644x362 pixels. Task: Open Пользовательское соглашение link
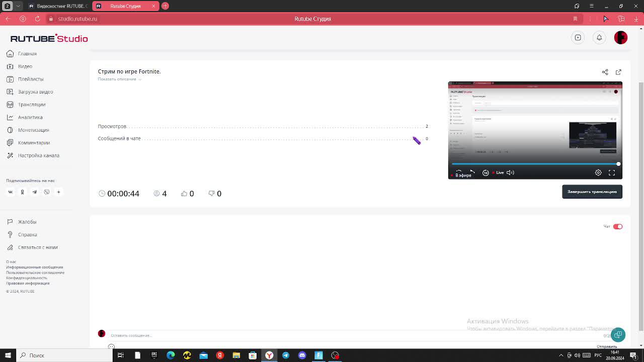click(x=35, y=273)
